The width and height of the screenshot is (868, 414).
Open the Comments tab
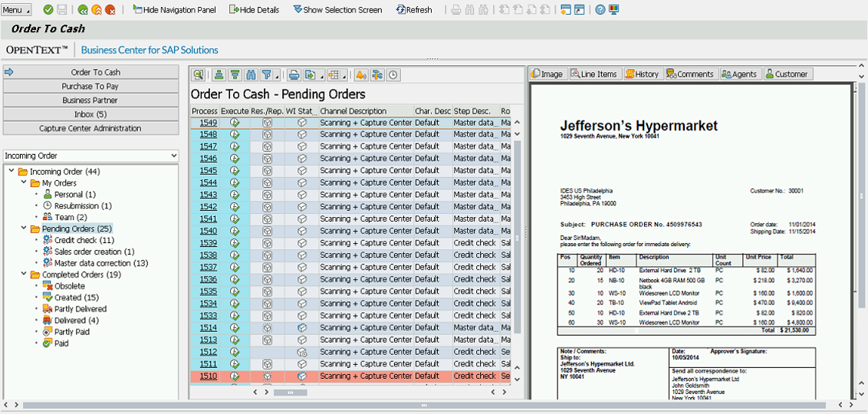tap(690, 74)
